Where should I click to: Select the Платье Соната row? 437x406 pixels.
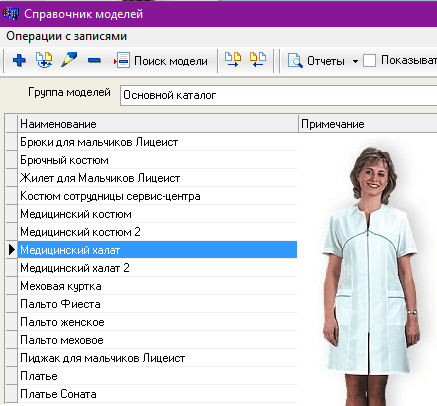[157, 394]
